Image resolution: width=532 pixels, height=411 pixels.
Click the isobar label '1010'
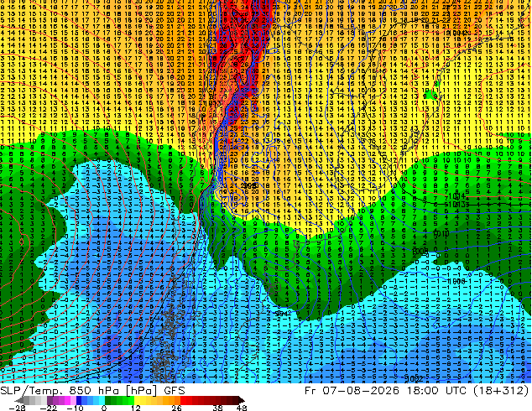(441, 234)
